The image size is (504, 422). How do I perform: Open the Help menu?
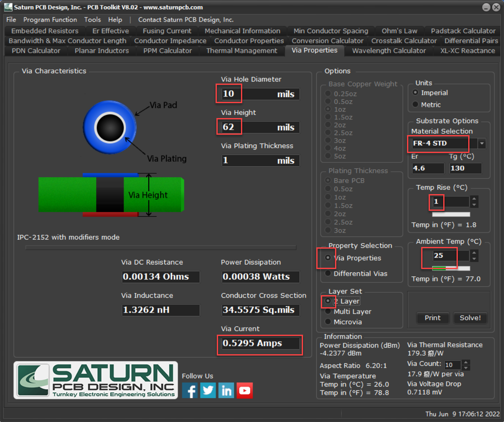pos(115,20)
